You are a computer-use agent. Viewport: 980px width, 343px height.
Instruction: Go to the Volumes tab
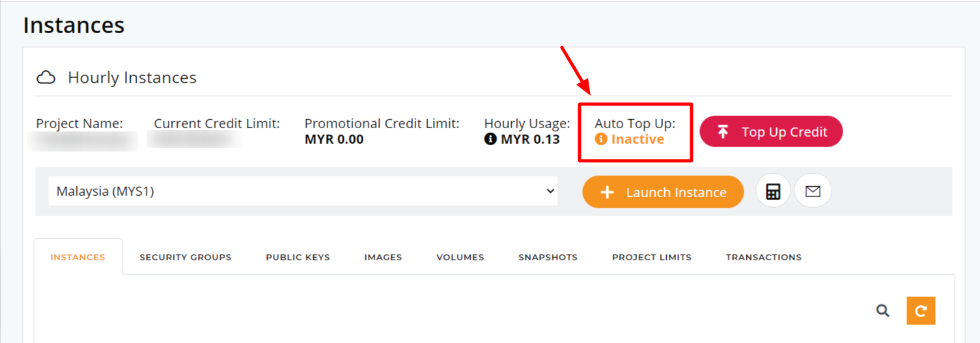[x=460, y=257]
